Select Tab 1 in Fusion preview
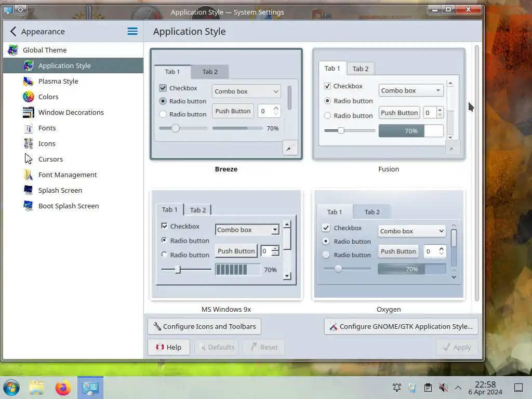 (332, 68)
